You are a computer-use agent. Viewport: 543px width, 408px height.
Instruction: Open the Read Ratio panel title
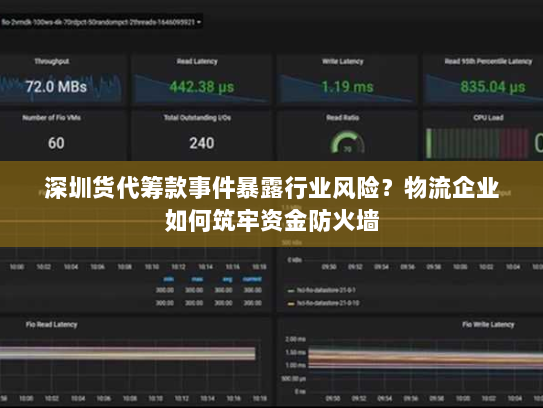343,118
